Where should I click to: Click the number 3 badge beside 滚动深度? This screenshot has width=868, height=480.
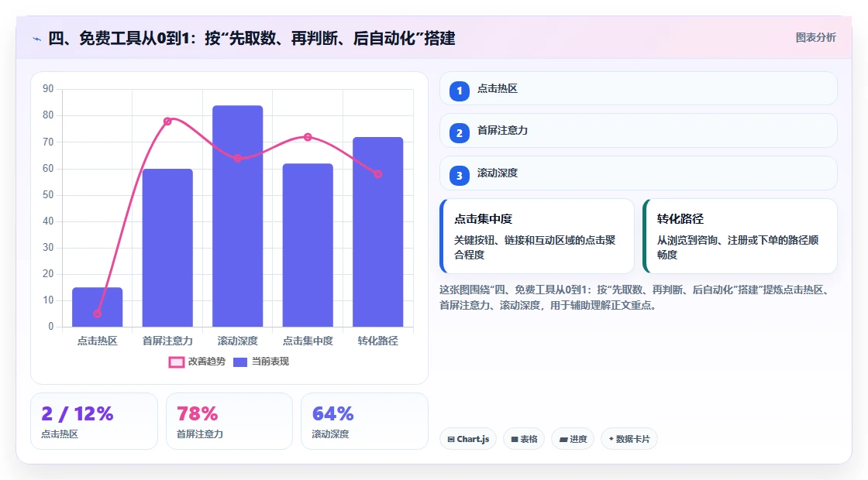[459, 176]
